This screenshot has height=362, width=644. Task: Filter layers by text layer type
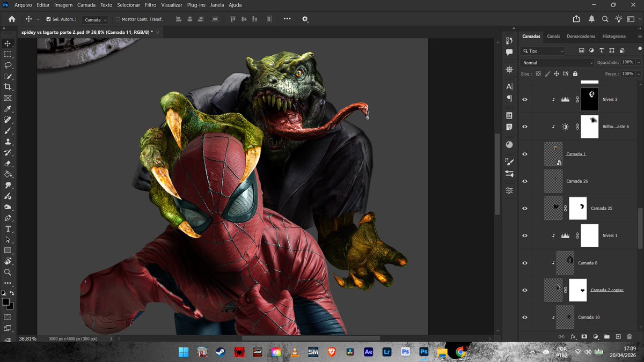click(x=602, y=50)
